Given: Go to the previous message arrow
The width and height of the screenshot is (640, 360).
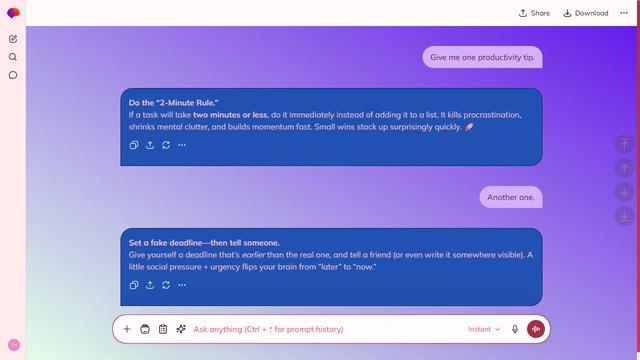Looking at the screenshot, I should 624,168.
